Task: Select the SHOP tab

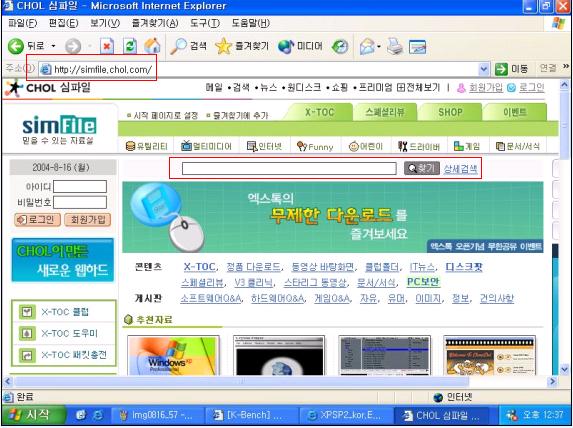Action: click(450, 112)
